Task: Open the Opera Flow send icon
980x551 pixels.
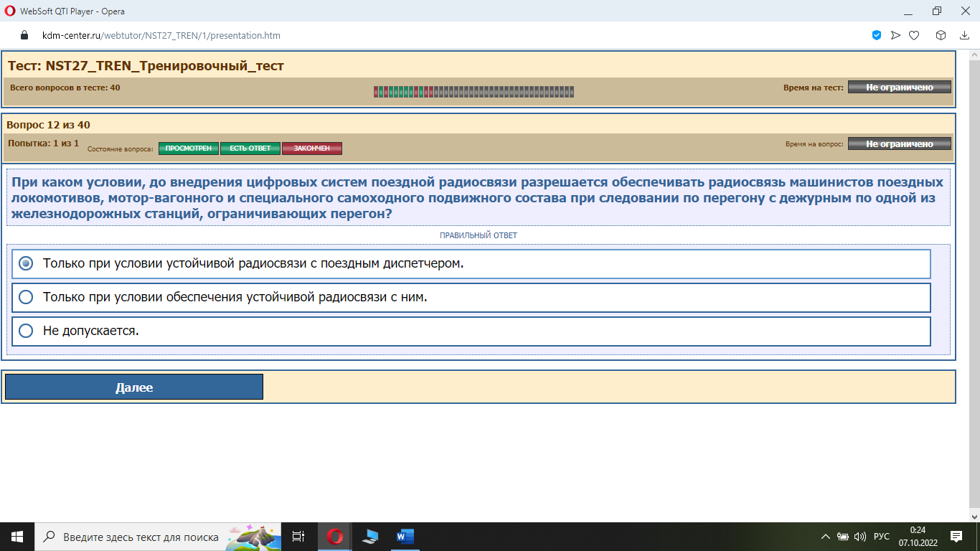Action: click(895, 35)
